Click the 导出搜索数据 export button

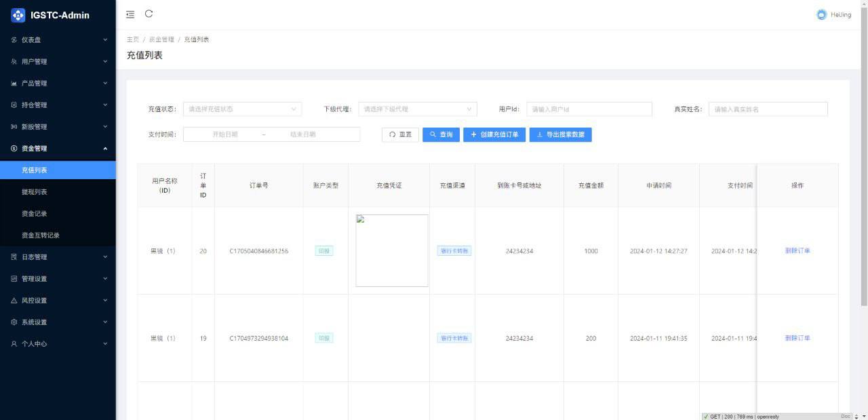point(561,134)
